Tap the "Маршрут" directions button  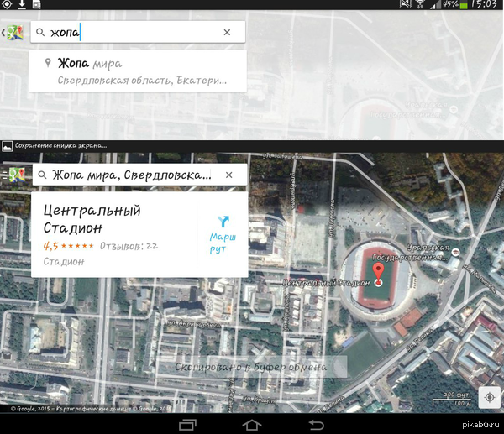(223, 234)
